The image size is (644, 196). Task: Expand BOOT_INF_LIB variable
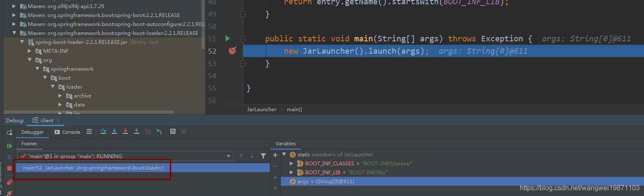292,173
